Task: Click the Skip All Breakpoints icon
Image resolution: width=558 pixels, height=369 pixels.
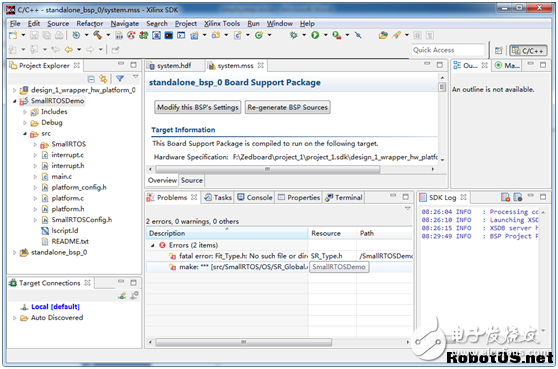Action: click(x=358, y=35)
